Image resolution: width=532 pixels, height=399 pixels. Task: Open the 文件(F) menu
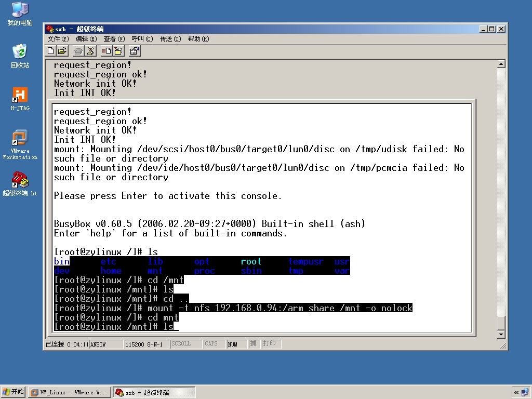pos(58,38)
